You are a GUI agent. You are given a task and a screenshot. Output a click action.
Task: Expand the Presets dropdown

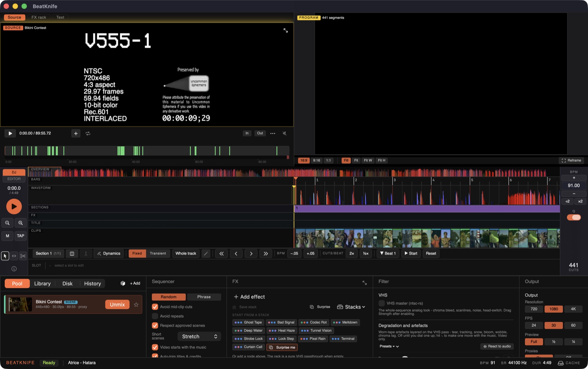coord(389,346)
